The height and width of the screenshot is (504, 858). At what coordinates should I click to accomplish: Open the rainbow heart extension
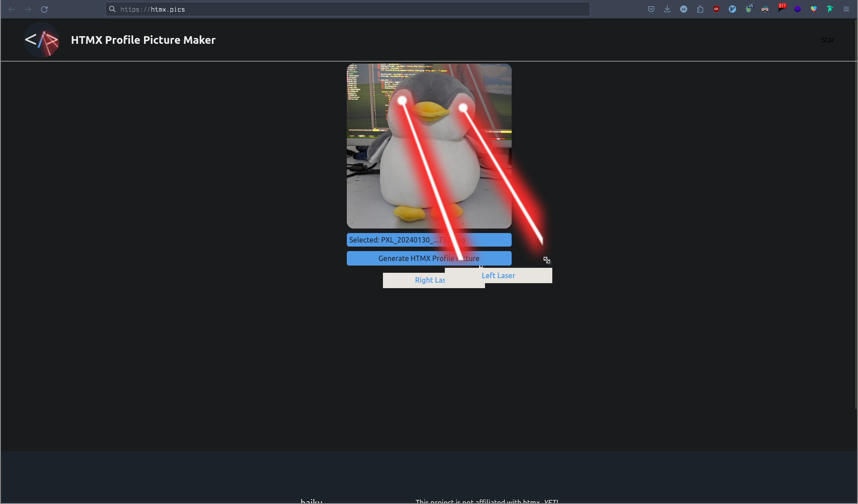click(x=814, y=9)
